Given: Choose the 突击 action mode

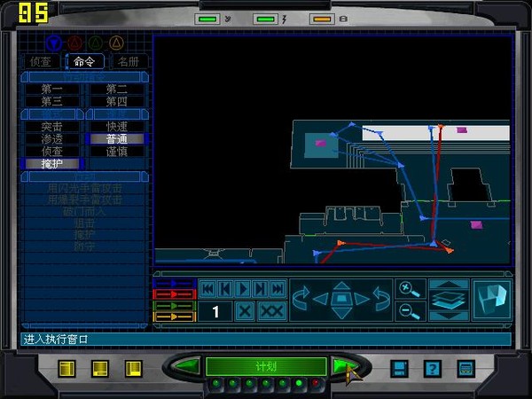Looking at the screenshot, I should [x=52, y=127].
